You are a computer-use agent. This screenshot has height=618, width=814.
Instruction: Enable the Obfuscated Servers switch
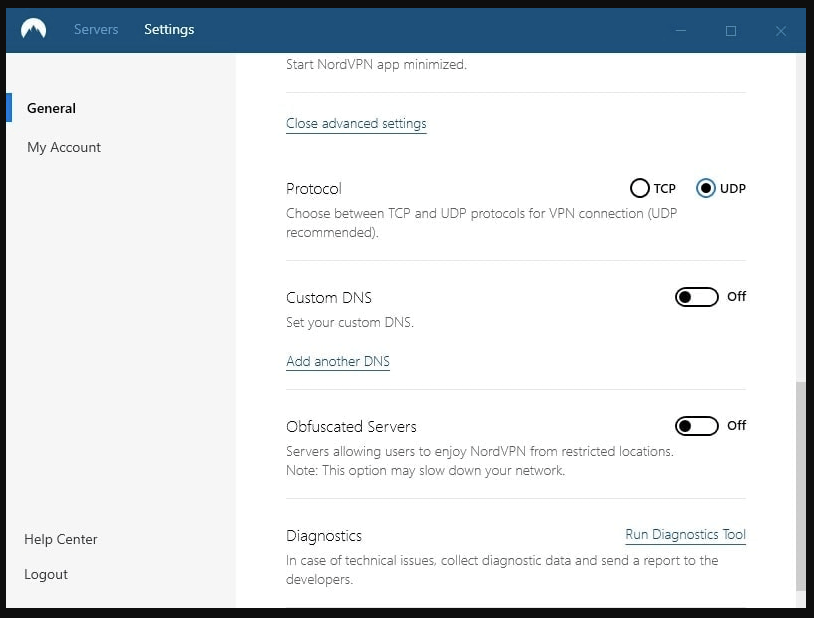[697, 426]
